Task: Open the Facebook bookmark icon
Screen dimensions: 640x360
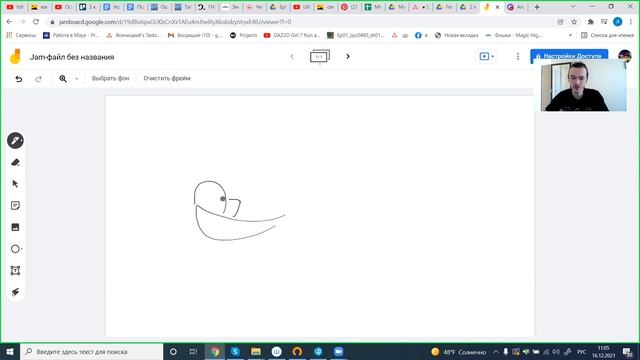Action: coord(418,36)
